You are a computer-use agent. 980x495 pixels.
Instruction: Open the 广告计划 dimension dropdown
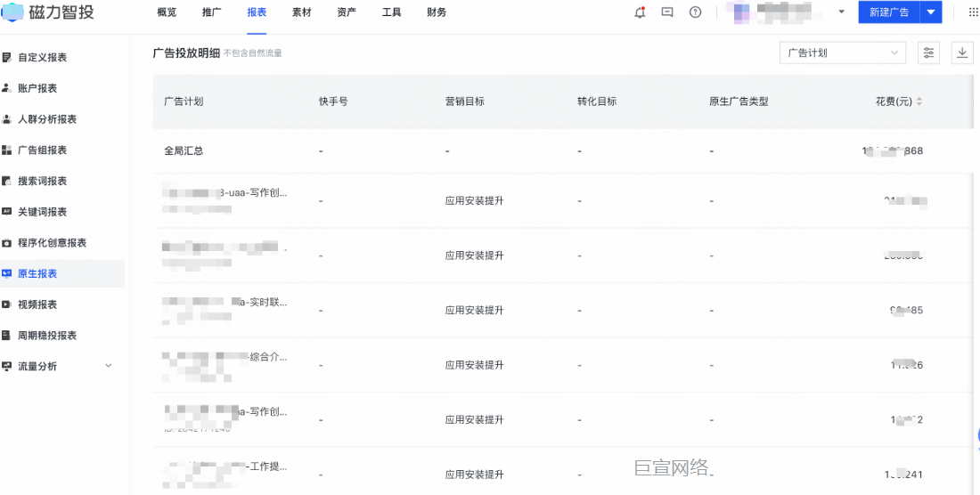[843, 53]
